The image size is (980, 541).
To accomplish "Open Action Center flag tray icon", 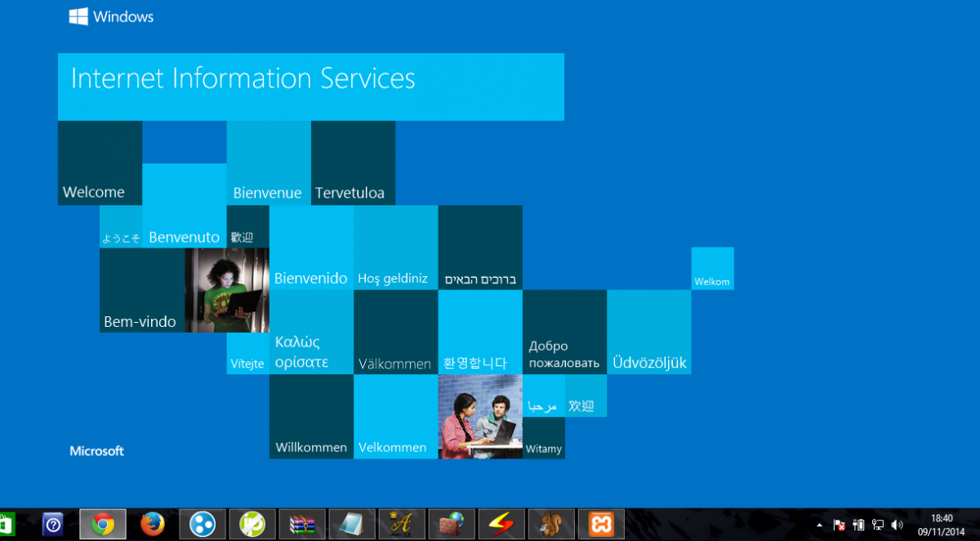I will (x=839, y=525).
